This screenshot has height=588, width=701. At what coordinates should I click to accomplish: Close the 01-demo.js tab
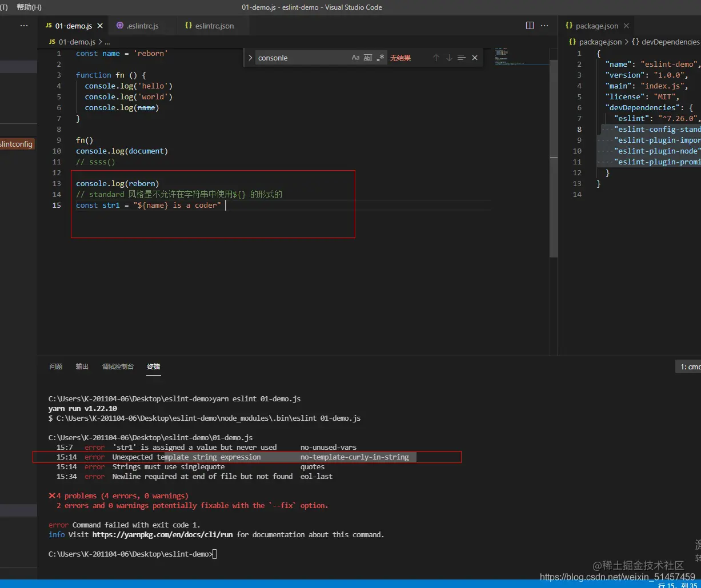point(101,26)
